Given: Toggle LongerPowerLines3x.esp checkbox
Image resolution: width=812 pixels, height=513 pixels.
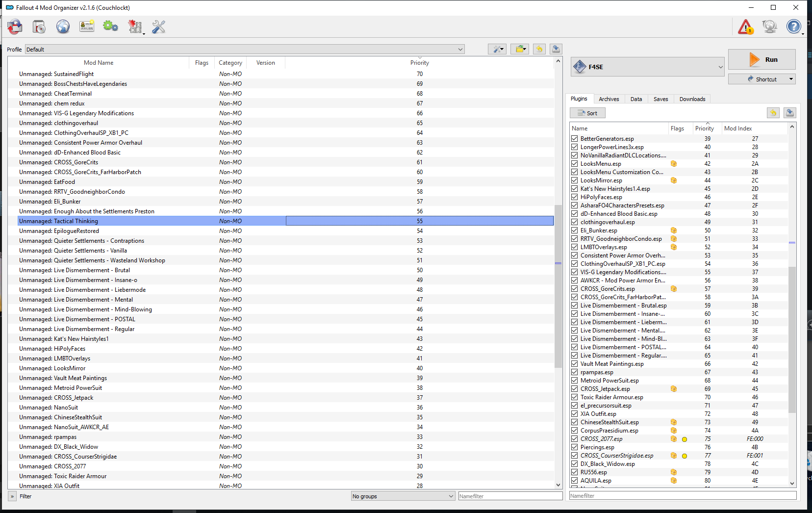Looking at the screenshot, I should (574, 147).
